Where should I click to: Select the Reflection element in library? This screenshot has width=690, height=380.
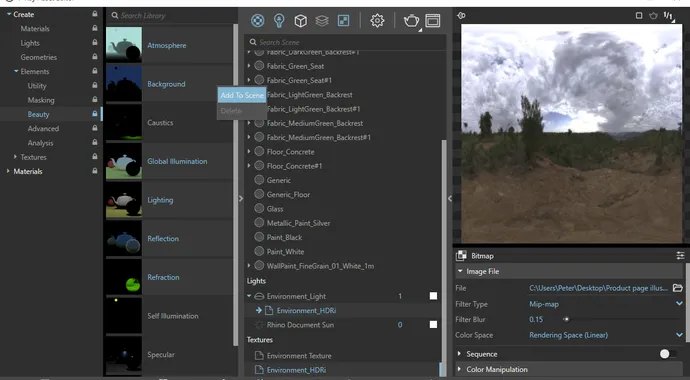[169, 239]
